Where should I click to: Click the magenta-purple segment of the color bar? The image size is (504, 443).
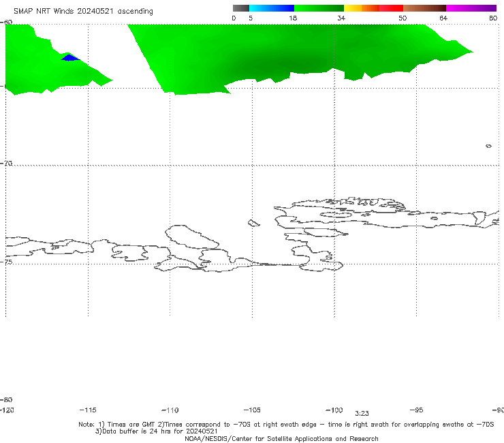(471, 8)
